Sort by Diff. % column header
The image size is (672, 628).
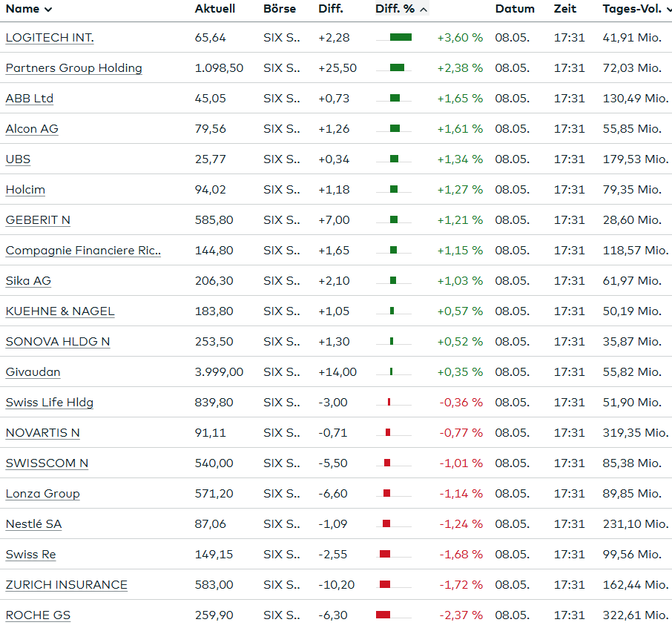click(401, 9)
